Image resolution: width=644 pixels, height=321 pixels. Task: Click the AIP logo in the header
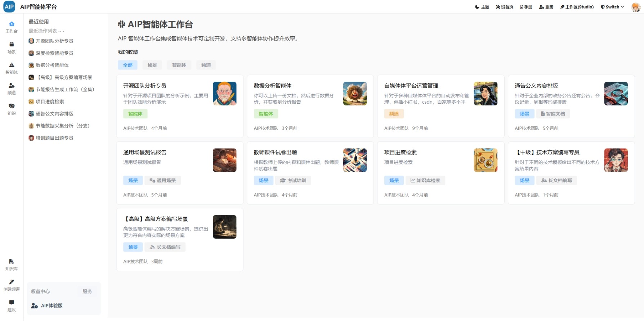point(9,7)
